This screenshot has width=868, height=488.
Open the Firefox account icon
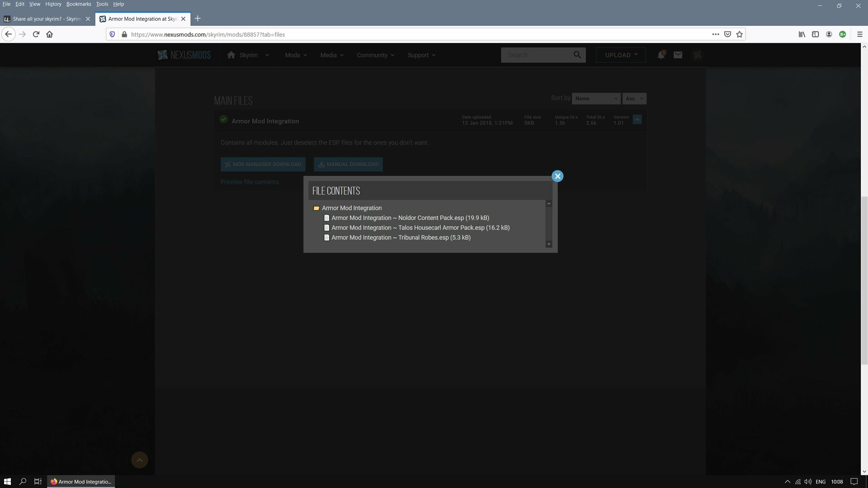[829, 34]
